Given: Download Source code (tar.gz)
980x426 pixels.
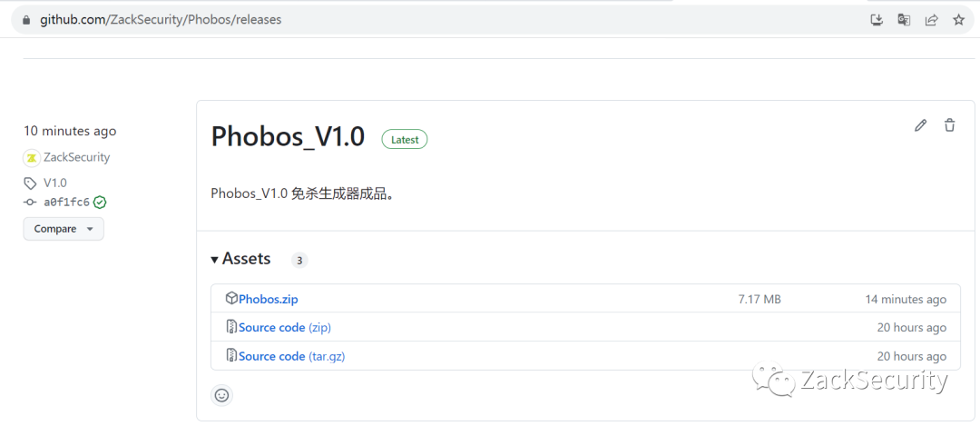Looking at the screenshot, I should [x=292, y=357].
